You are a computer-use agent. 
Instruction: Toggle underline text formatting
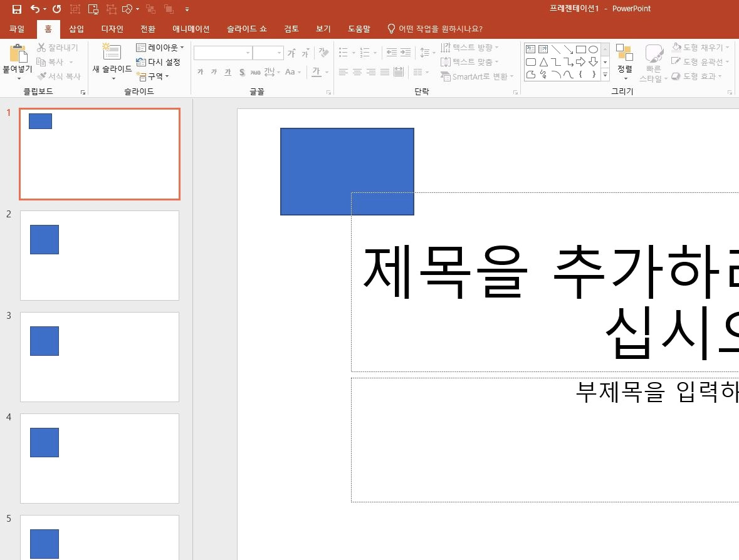point(228,72)
